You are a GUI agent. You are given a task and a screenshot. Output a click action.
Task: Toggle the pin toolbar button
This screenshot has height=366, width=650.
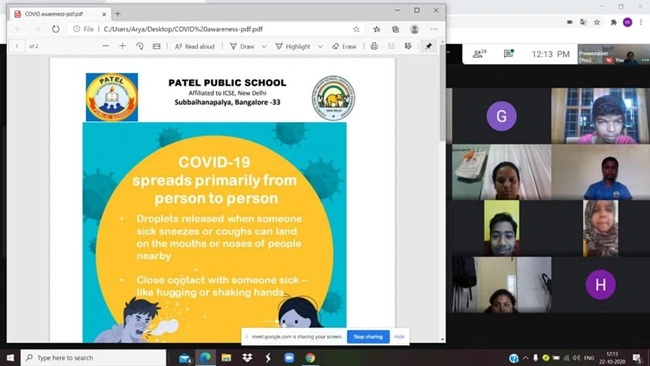point(428,46)
